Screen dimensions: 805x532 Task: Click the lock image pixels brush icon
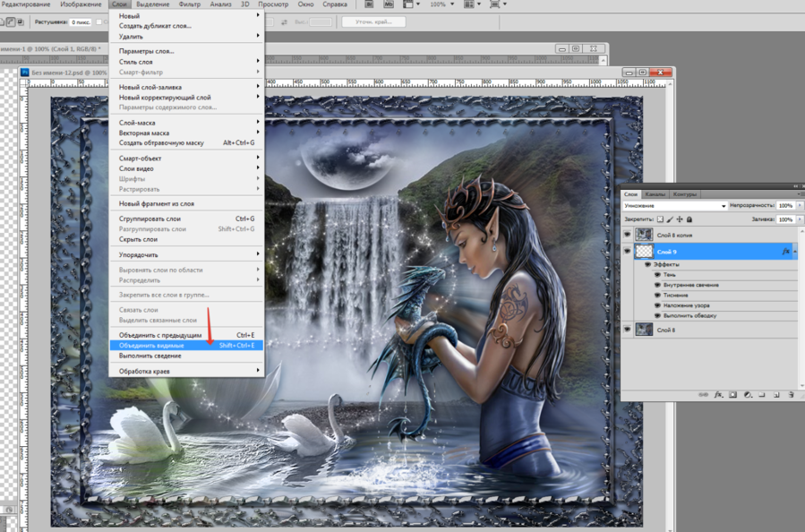[670, 219]
